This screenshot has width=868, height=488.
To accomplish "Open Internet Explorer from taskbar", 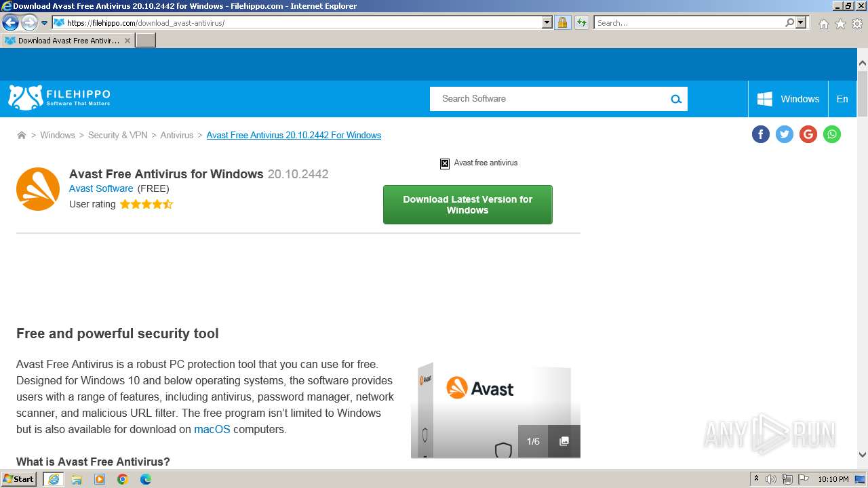I will click(53, 479).
